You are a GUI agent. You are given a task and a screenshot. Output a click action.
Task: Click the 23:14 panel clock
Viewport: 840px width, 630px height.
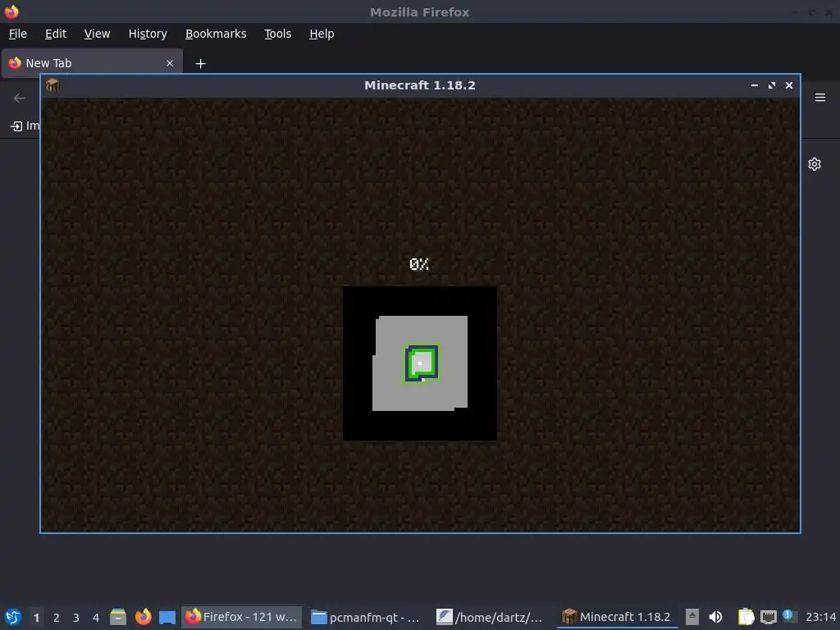(820, 618)
